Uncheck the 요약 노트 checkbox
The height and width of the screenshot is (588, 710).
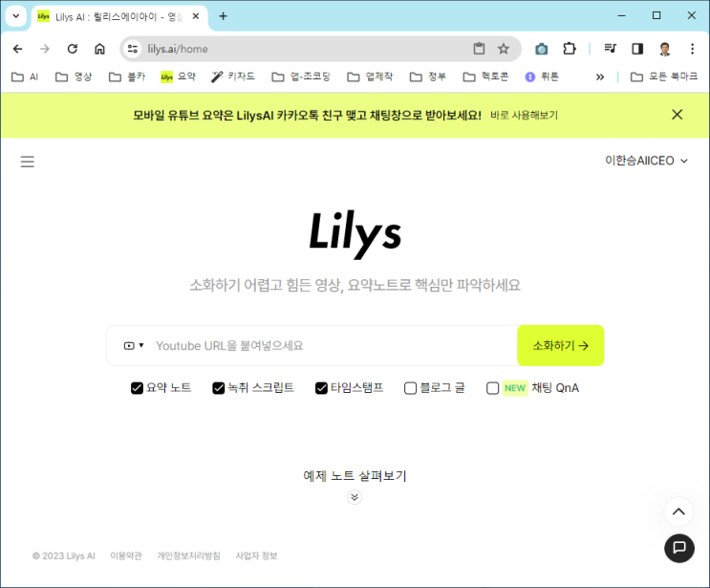137,388
